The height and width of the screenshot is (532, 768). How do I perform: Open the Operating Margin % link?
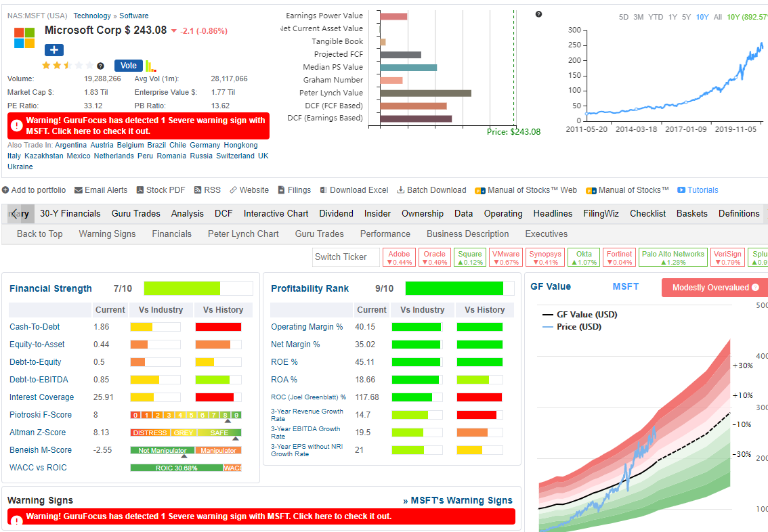(x=307, y=326)
